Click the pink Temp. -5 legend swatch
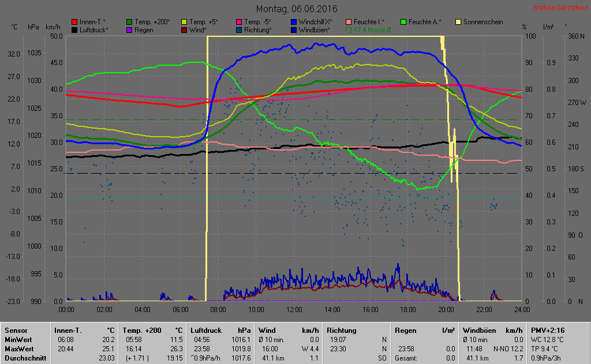The height and width of the screenshot is (364, 591). pyautogui.click(x=239, y=22)
